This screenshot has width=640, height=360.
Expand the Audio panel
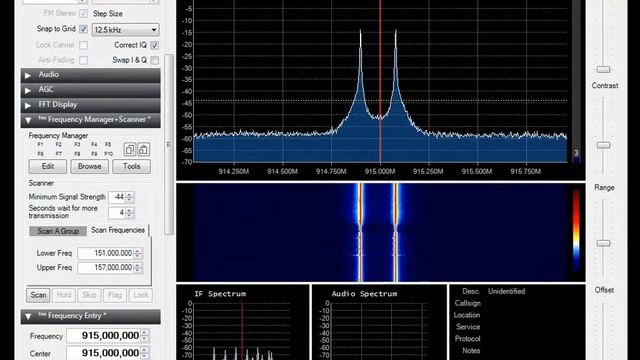[91, 75]
